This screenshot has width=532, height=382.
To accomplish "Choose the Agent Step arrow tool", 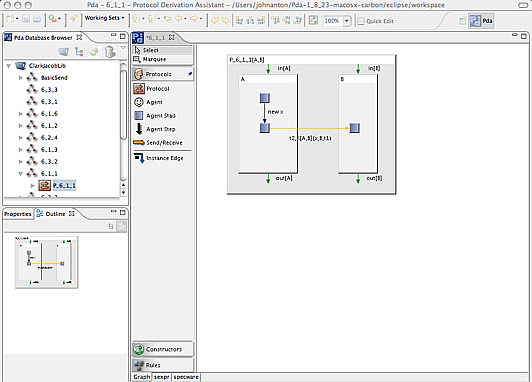I will [x=155, y=129].
